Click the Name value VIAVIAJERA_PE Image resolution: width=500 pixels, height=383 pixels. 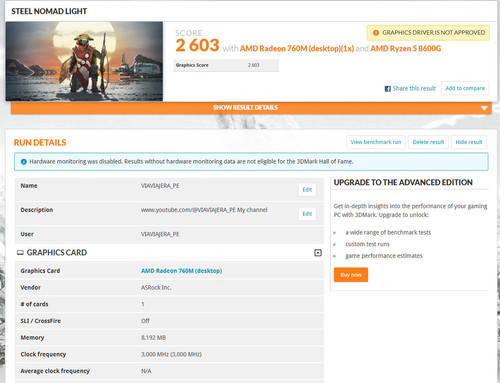click(x=160, y=186)
